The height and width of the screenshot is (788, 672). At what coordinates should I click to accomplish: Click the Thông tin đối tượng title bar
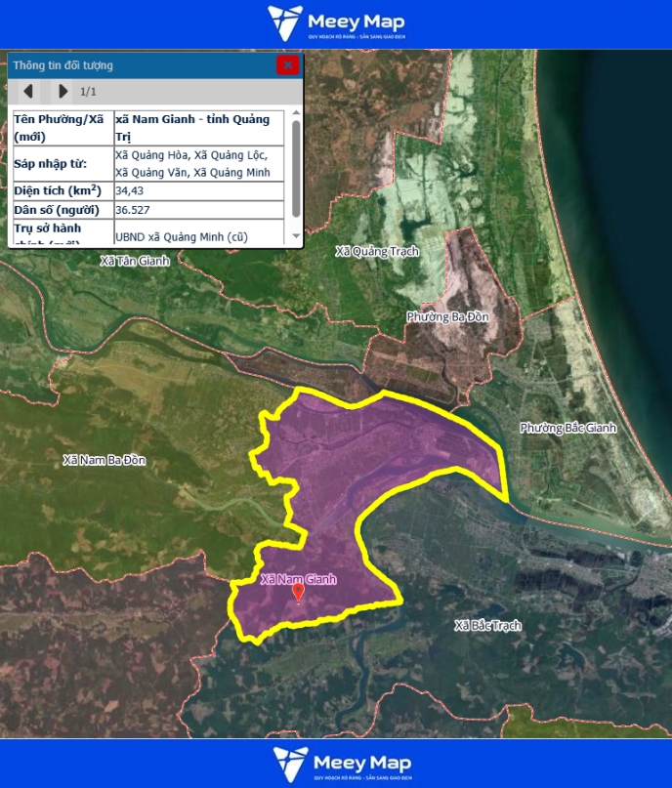pyautogui.click(x=137, y=65)
